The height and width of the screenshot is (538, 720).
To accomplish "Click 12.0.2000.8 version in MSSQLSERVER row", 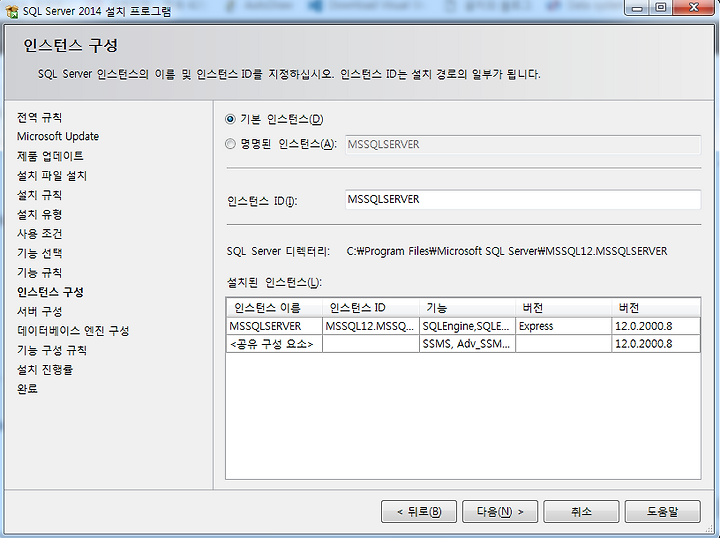I will [x=656, y=326].
